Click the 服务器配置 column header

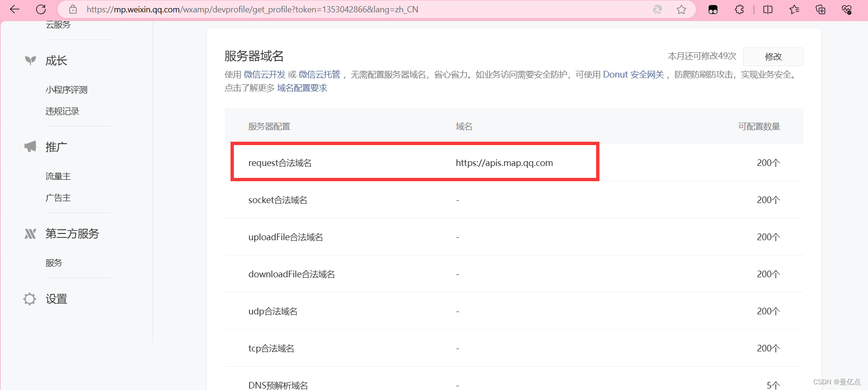(x=269, y=127)
